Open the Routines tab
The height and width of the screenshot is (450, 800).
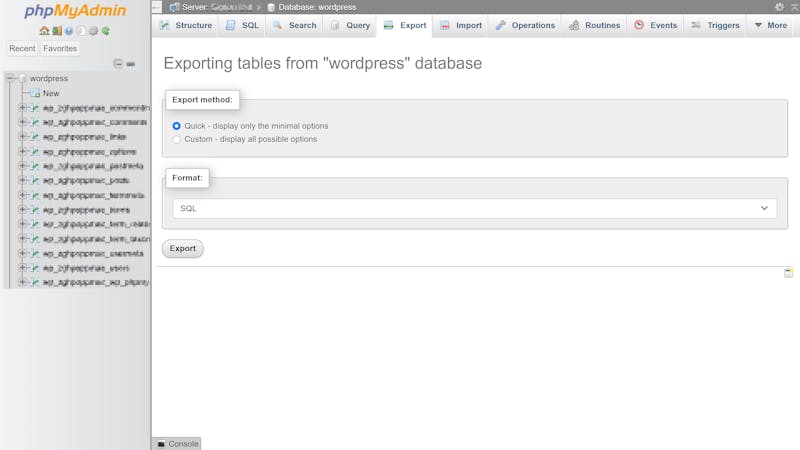coord(594,25)
